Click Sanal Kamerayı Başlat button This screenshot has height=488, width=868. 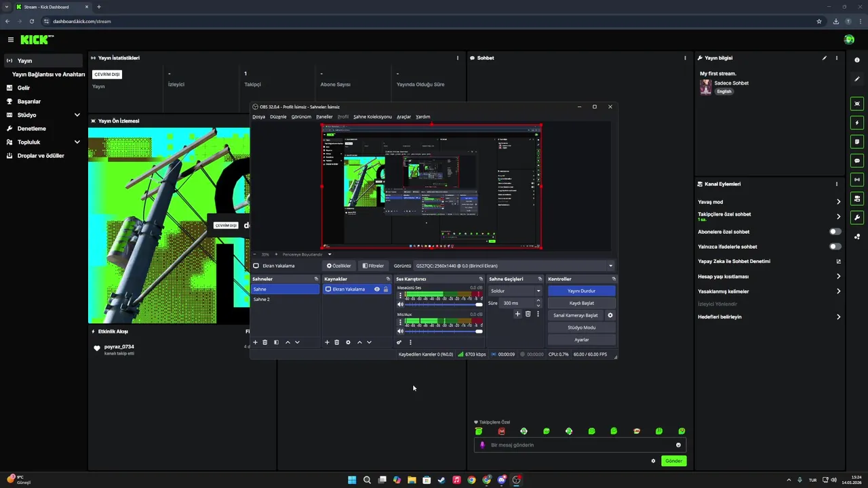576,315
